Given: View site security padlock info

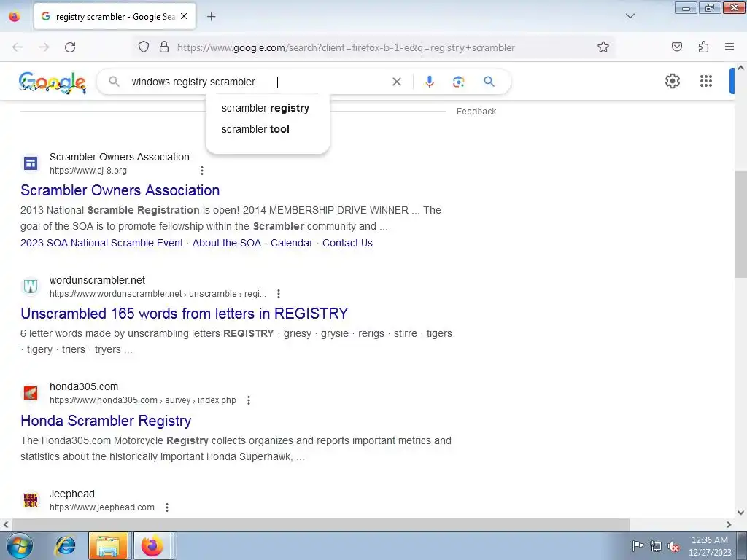Looking at the screenshot, I should tap(164, 47).
